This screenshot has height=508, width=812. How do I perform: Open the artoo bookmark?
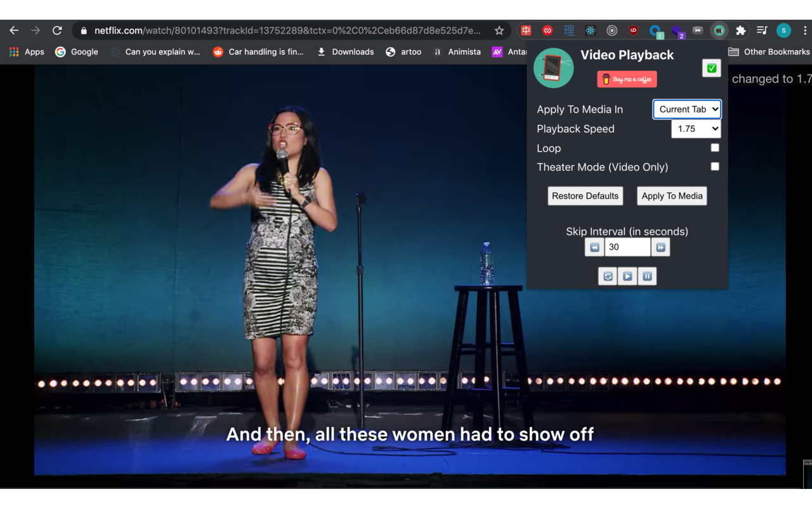click(403, 51)
